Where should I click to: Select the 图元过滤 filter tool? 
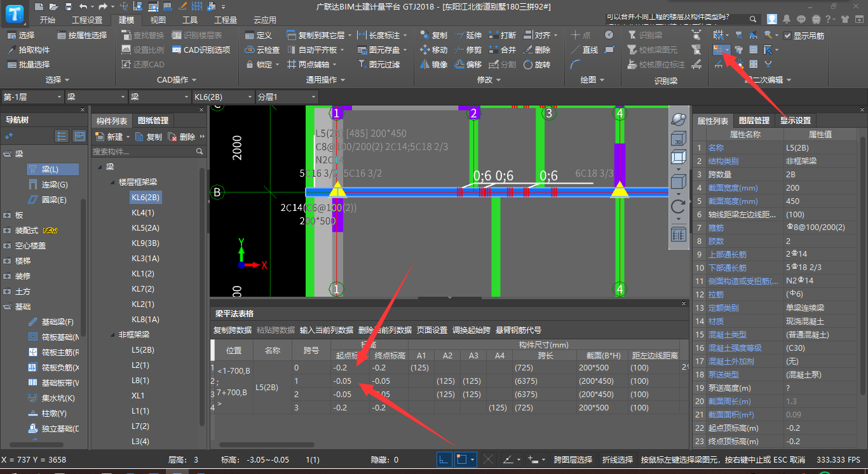coord(379,64)
